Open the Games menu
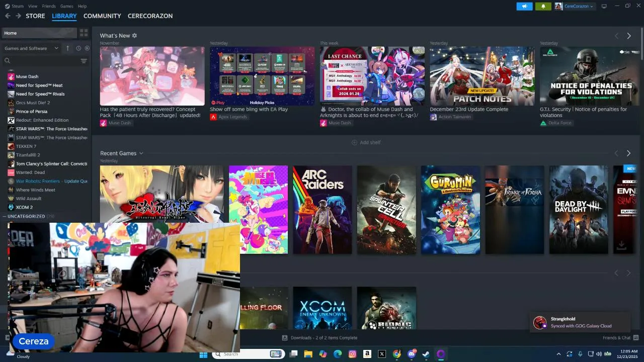Viewport: 644px width, 362px height. tap(66, 6)
